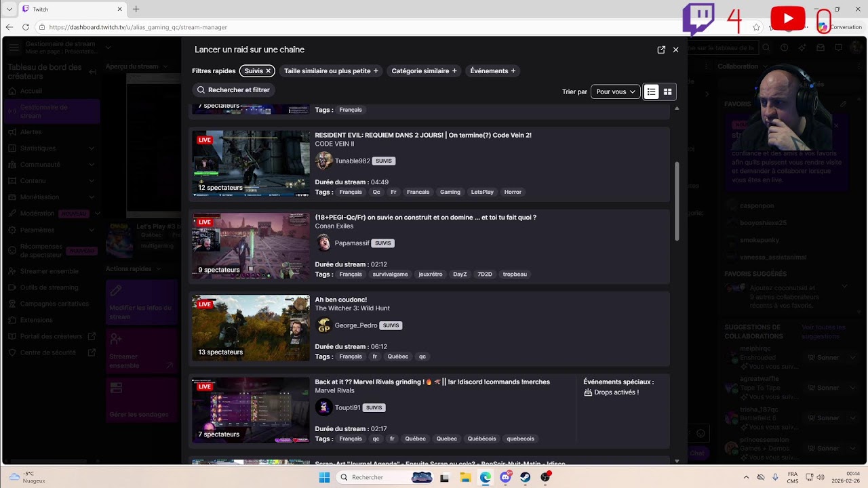
Task: Show hidden system tray icons chevron
Action: 747,477
